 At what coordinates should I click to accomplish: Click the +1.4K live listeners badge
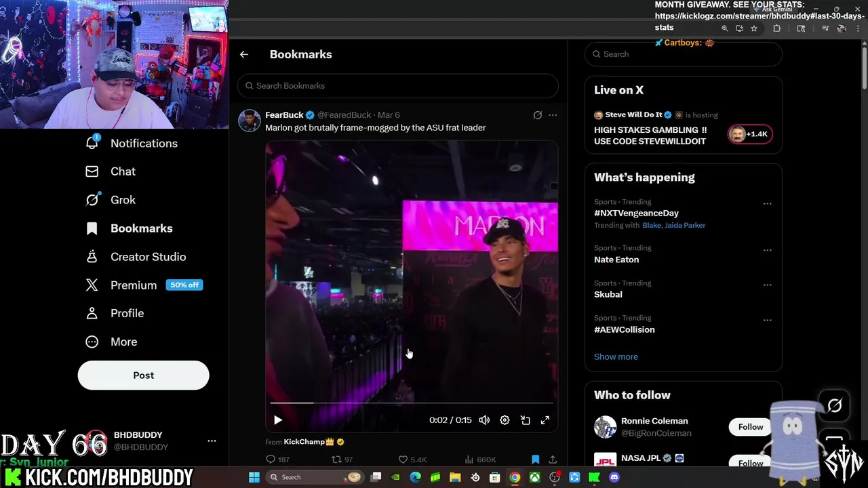point(749,134)
